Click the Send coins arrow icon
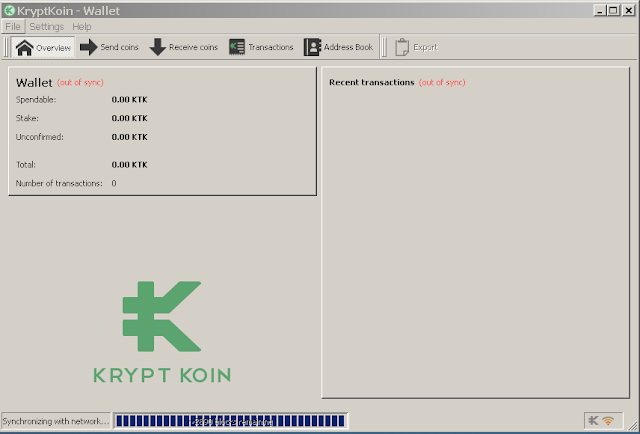This screenshot has height=434, width=640. [x=89, y=47]
